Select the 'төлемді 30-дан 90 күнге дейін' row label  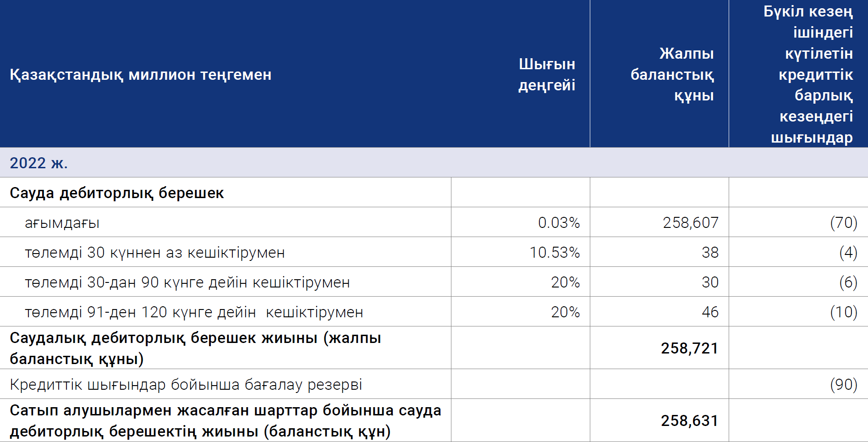(x=187, y=282)
